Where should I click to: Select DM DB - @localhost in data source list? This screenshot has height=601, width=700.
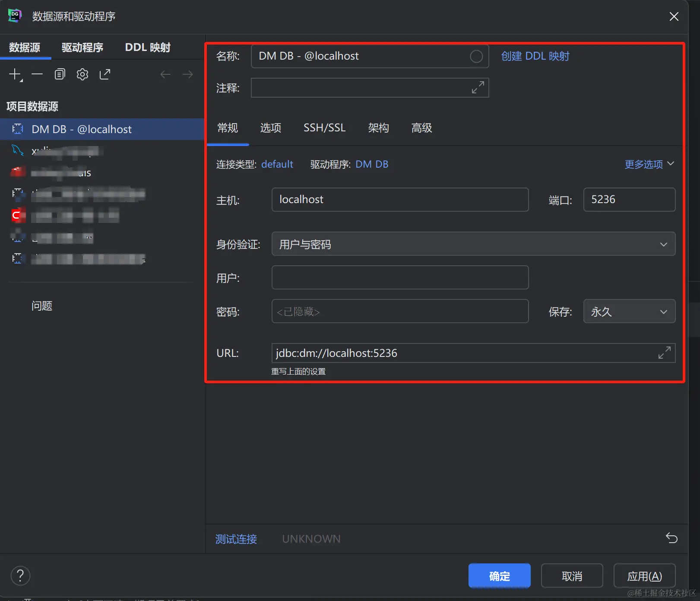tap(102, 129)
